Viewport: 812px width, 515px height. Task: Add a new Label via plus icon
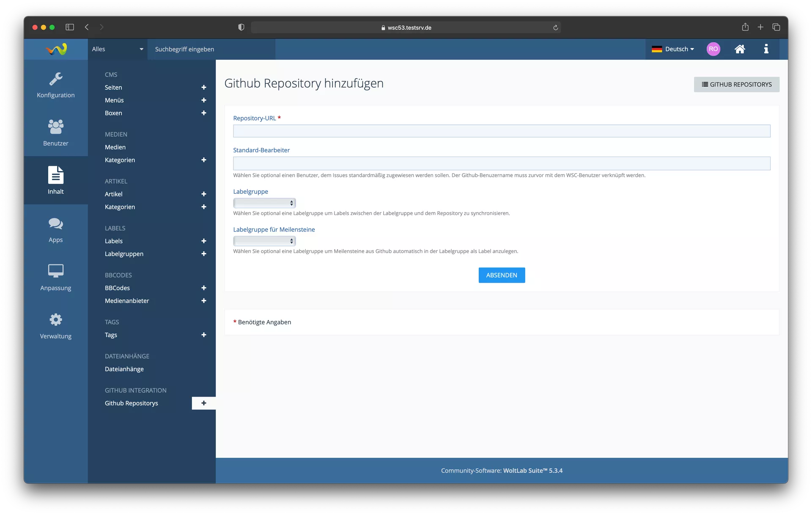(x=203, y=241)
